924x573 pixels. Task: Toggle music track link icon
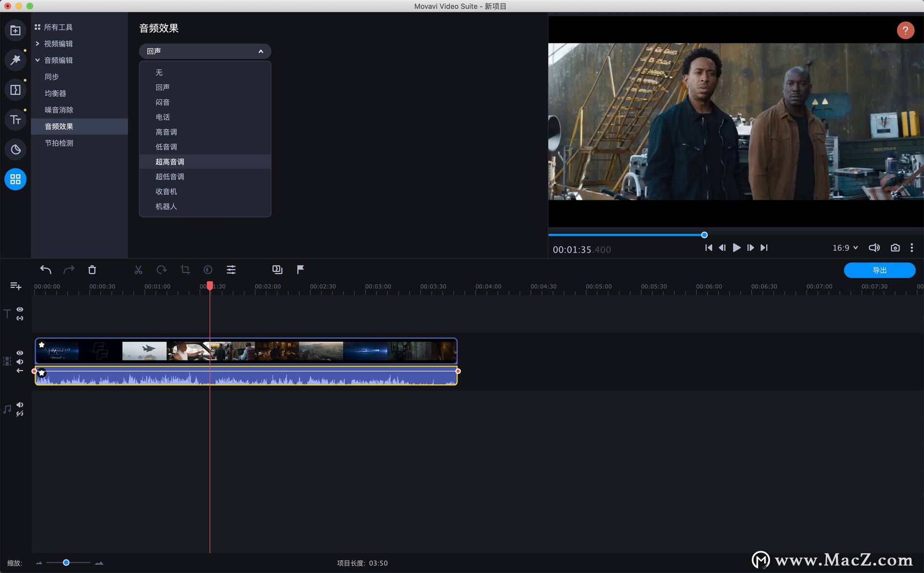pyautogui.click(x=20, y=414)
